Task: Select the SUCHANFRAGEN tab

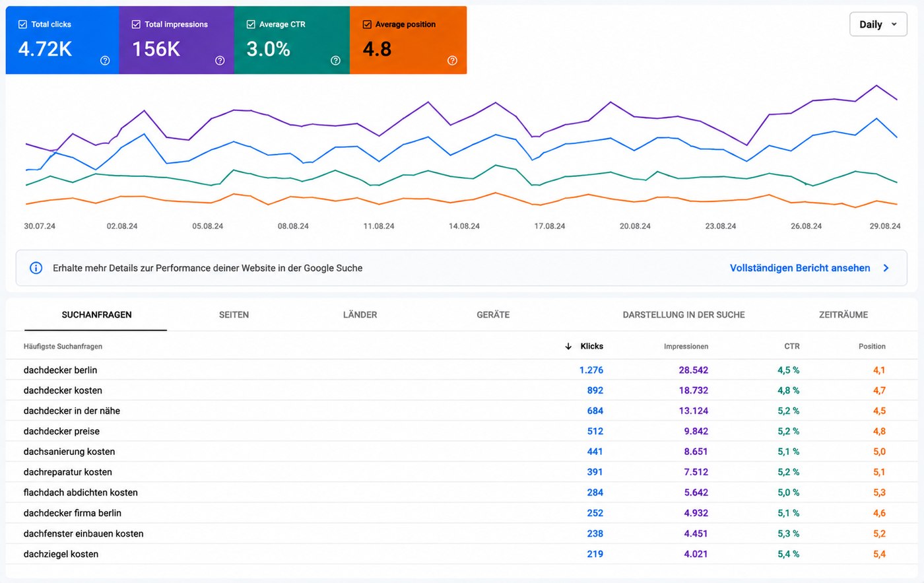Action: click(96, 315)
